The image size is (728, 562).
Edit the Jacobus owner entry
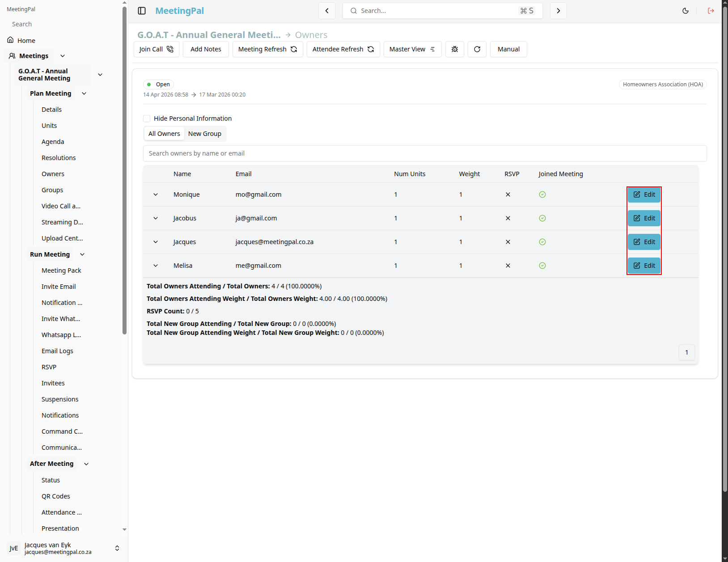(644, 218)
